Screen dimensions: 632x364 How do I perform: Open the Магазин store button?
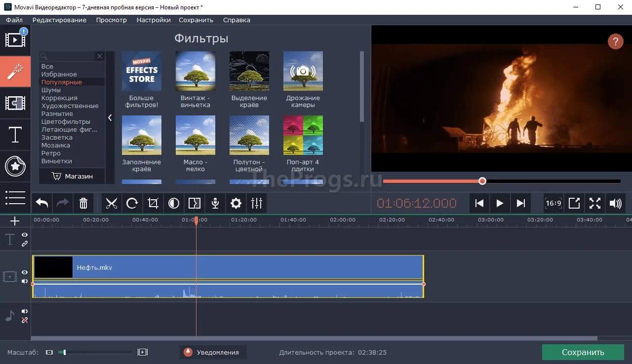coord(72,176)
